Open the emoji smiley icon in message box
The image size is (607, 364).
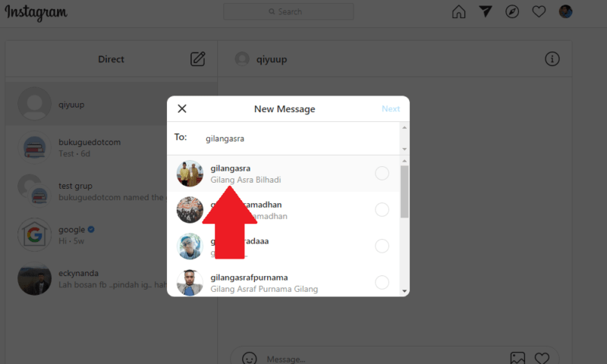click(250, 358)
